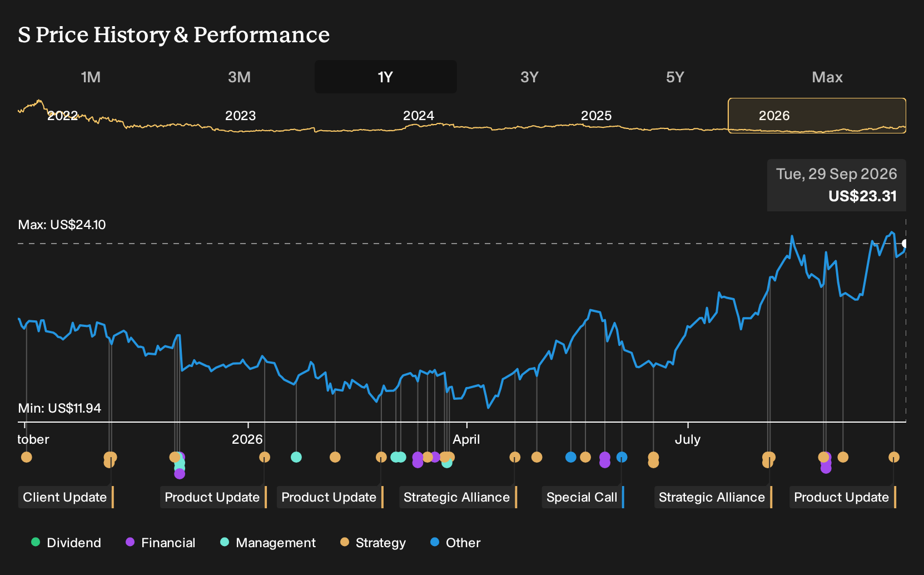Click the 2025 label on overview chart
This screenshot has height=575, width=924.
click(x=596, y=116)
